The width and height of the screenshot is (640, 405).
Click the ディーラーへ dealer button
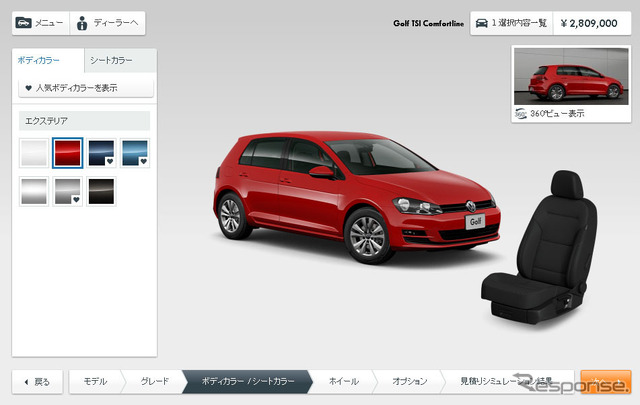tap(107, 23)
